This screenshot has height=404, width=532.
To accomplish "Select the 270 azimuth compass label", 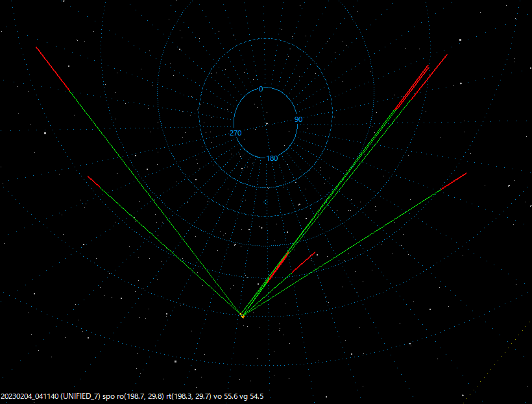I will tap(237, 132).
